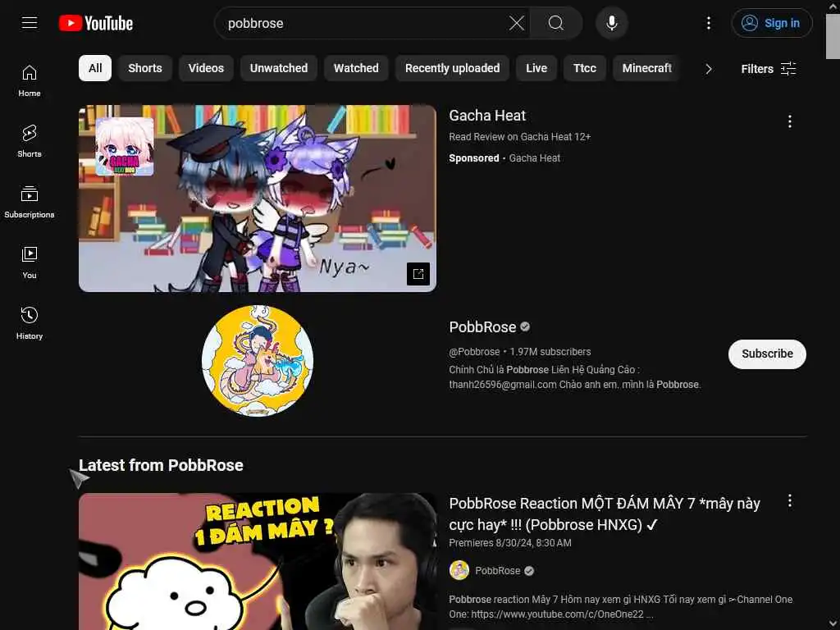The width and height of the screenshot is (840, 630).
Task: Play the Reaction 1 Đám Mây video thumbnail
Action: [x=257, y=561]
